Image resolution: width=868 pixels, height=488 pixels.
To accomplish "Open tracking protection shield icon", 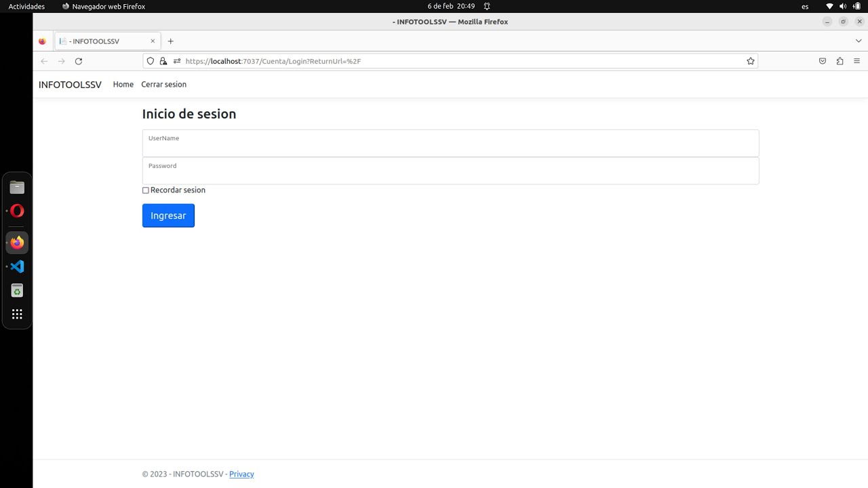I will coord(151,61).
